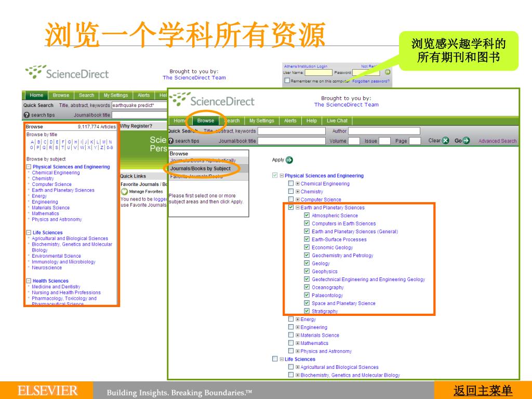Open the My Settings tab in front window
532x399 pixels.
[x=262, y=121]
